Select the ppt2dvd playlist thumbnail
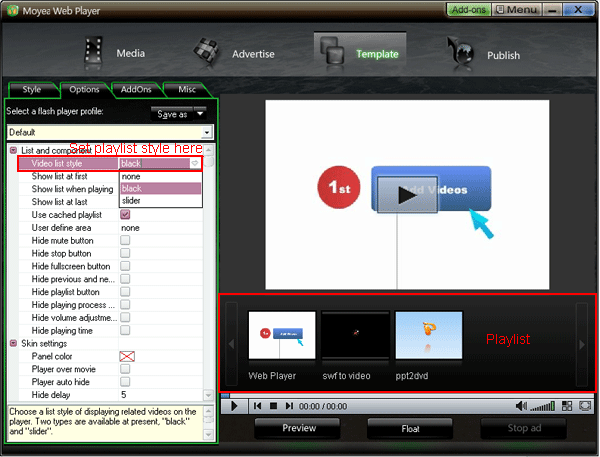The height and width of the screenshot is (457, 600). point(429,335)
